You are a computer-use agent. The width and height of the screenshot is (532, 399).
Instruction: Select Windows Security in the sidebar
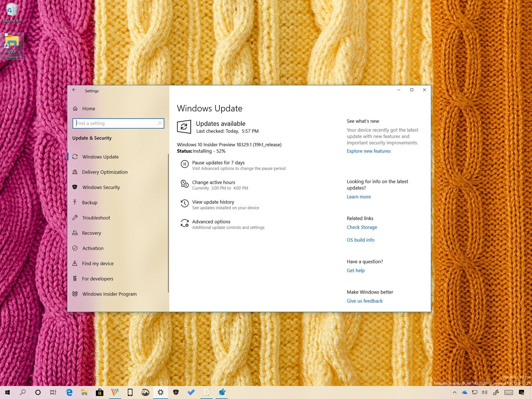pyautogui.click(x=101, y=187)
